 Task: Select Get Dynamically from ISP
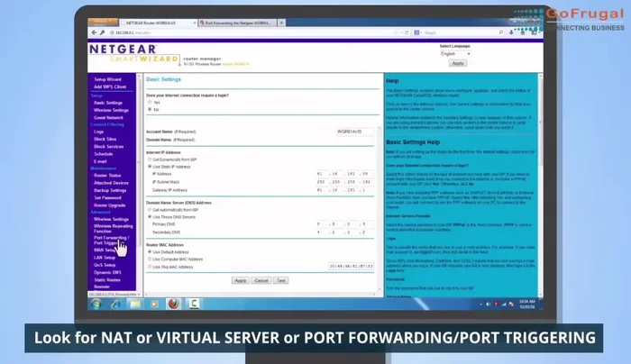pyautogui.click(x=150, y=159)
